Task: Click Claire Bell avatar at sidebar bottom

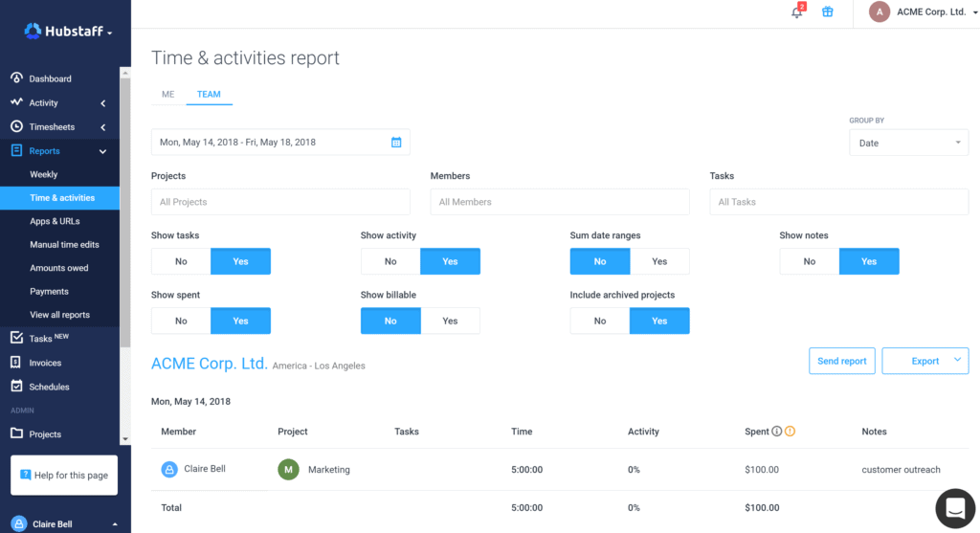Action: [19, 523]
